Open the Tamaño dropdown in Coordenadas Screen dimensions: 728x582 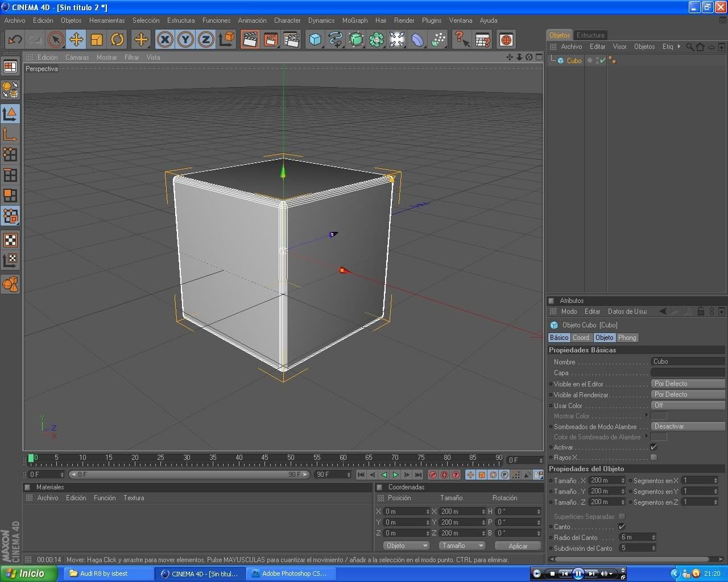pos(461,546)
